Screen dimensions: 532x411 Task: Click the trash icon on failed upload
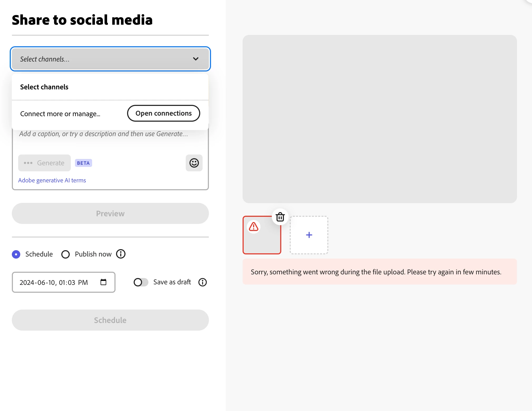coord(280,217)
